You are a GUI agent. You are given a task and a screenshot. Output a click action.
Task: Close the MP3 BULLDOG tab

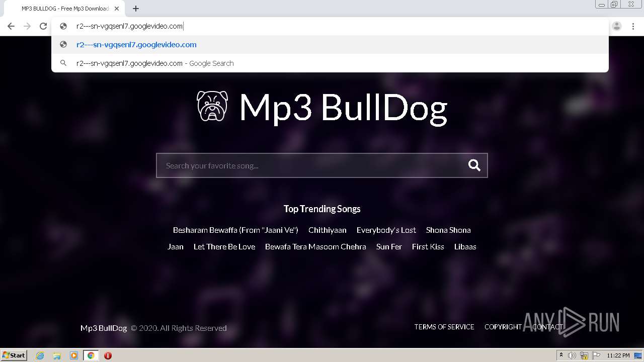(x=117, y=9)
